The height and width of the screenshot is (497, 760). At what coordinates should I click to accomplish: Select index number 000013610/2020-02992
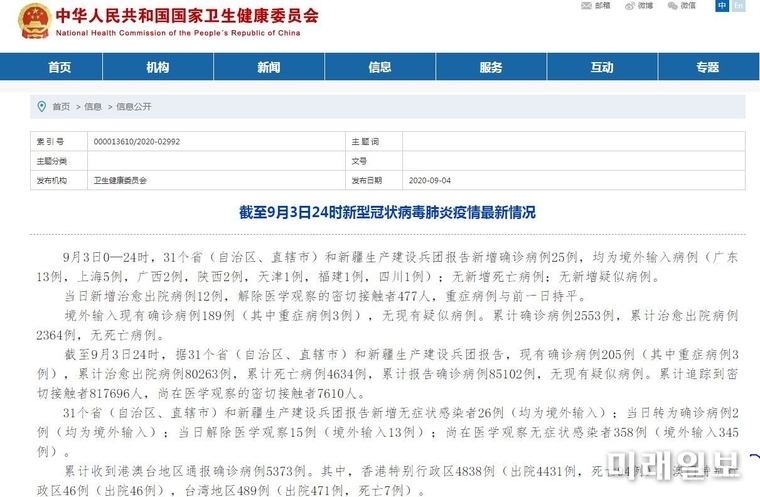pyautogui.click(x=137, y=142)
